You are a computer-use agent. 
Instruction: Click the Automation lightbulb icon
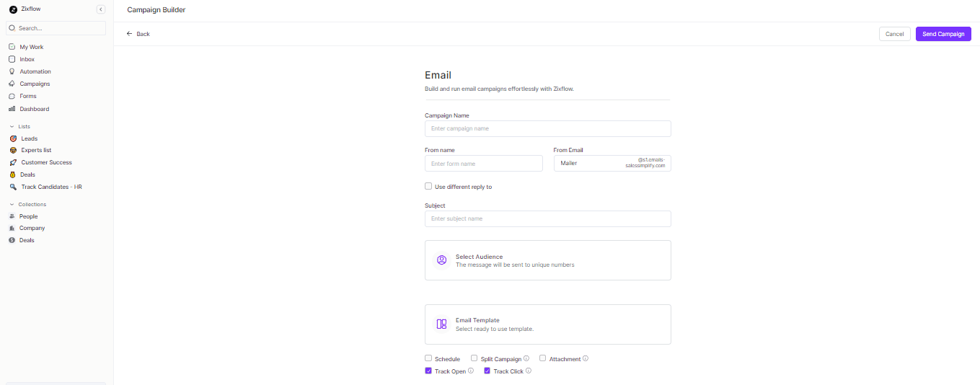tap(12, 71)
